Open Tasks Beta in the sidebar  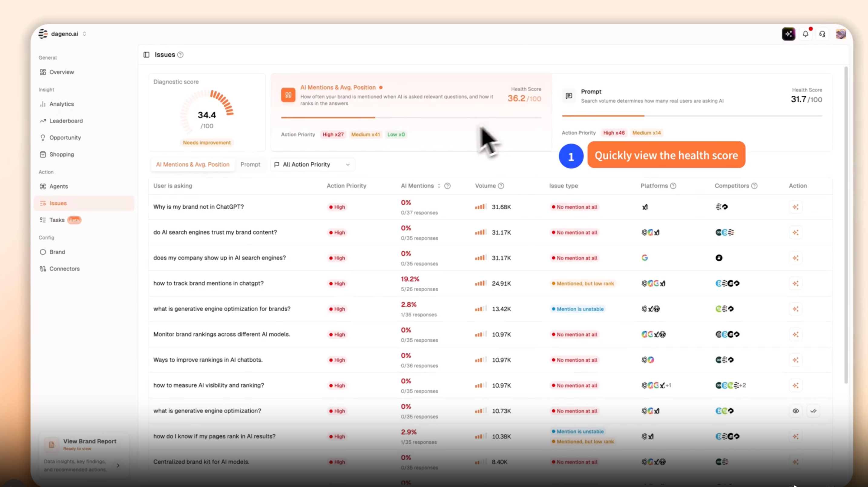pos(84,220)
